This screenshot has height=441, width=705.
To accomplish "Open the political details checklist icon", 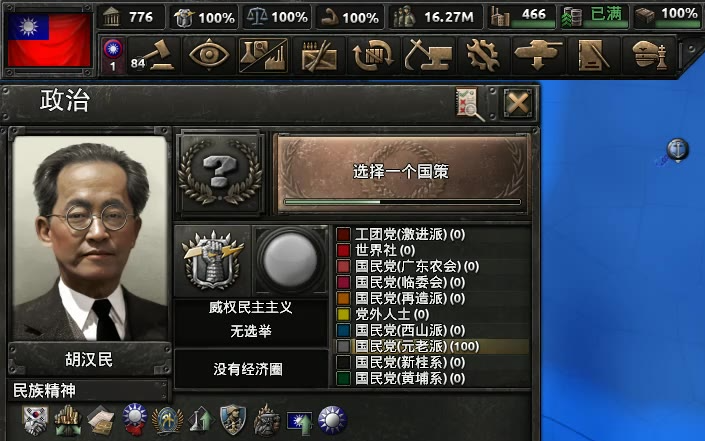I will coord(470,104).
